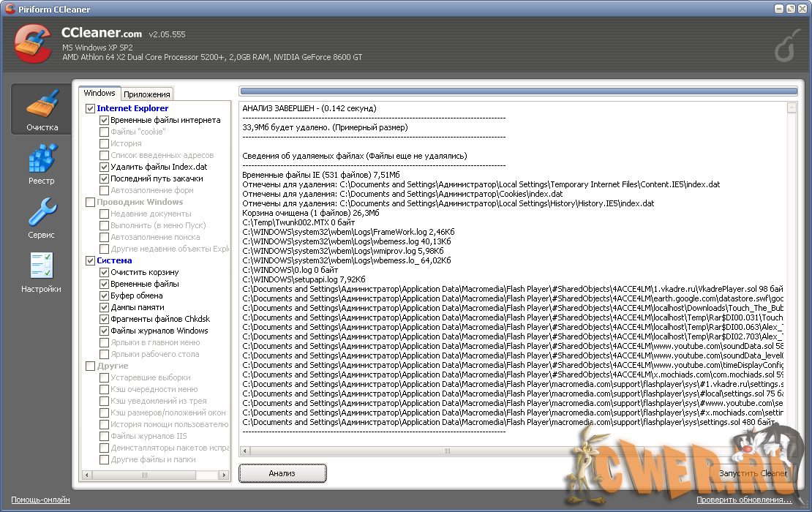Enable the Файлы "cookie" checkbox

coord(105,132)
